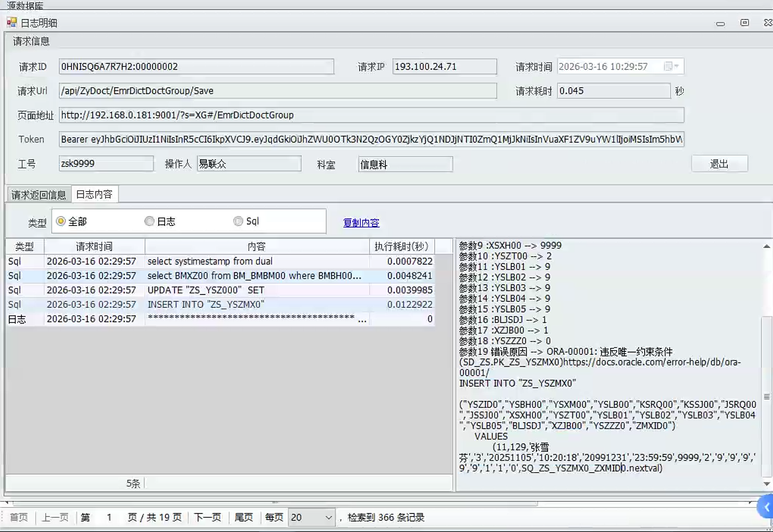
Task: Jump to 尾页 last page
Action: tap(244, 517)
